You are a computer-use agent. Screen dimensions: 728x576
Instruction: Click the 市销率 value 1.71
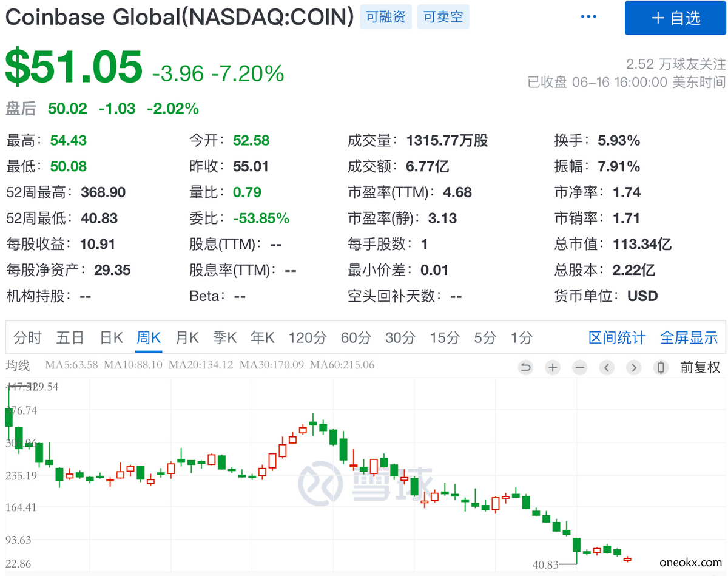pyautogui.click(x=627, y=219)
